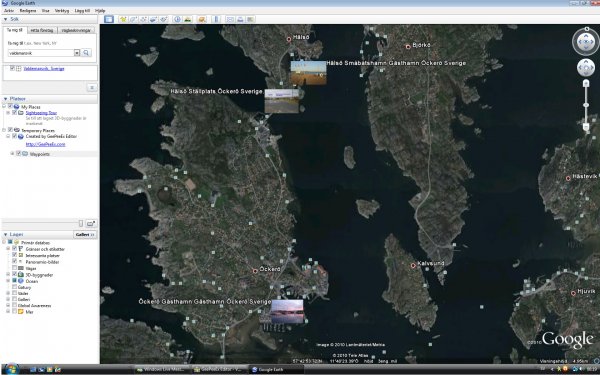Click the Print toolbar icon

click(x=240, y=19)
